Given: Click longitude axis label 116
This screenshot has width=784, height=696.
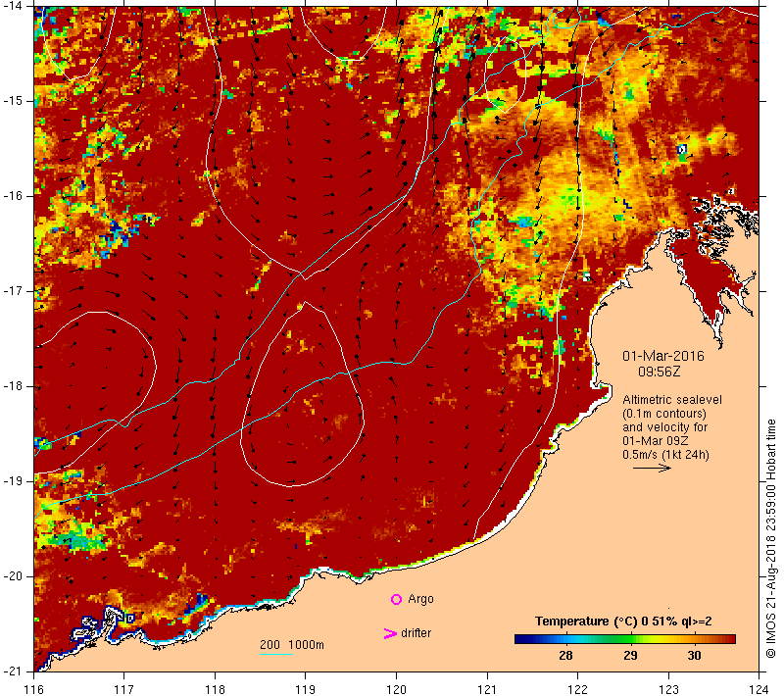Looking at the screenshot, I should pyautogui.click(x=33, y=689).
